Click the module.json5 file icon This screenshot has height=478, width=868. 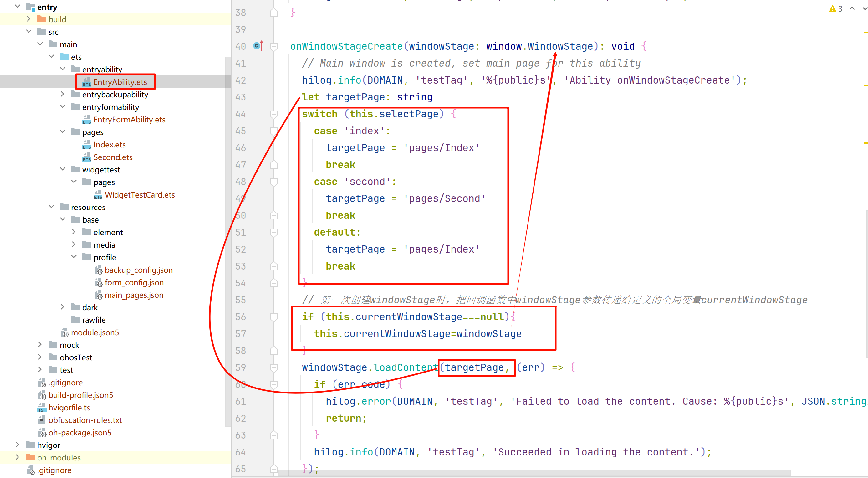tap(64, 333)
